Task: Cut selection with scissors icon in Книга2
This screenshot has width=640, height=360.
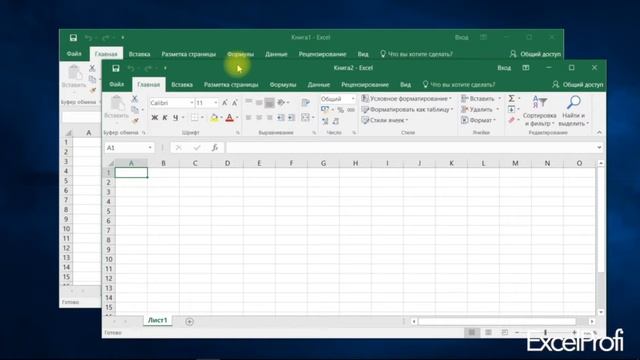Action: pos(134,98)
